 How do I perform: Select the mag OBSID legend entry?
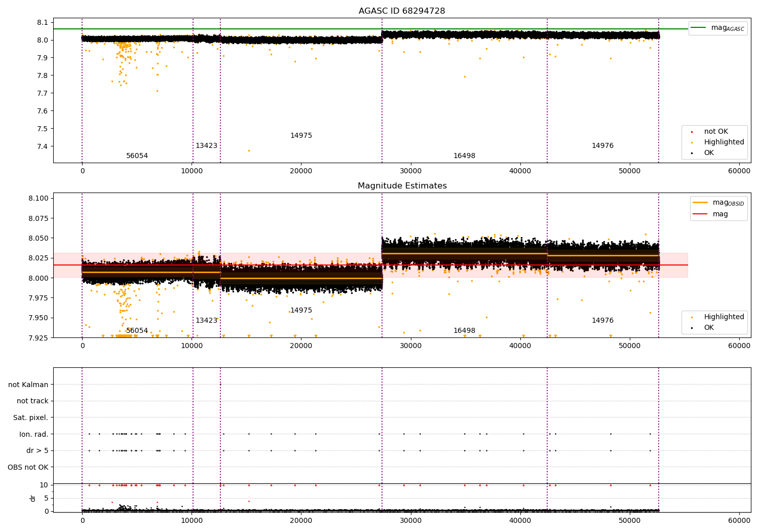pos(718,203)
